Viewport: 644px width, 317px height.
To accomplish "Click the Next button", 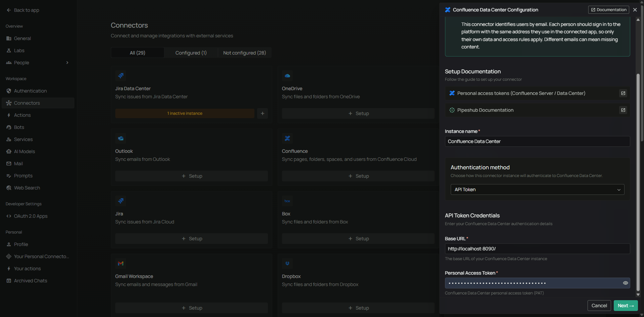I will click(x=626, y=306).
